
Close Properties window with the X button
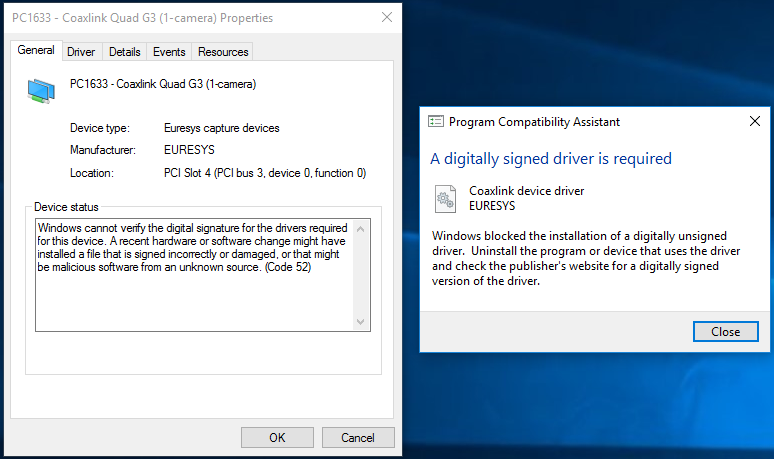[386, 18]
